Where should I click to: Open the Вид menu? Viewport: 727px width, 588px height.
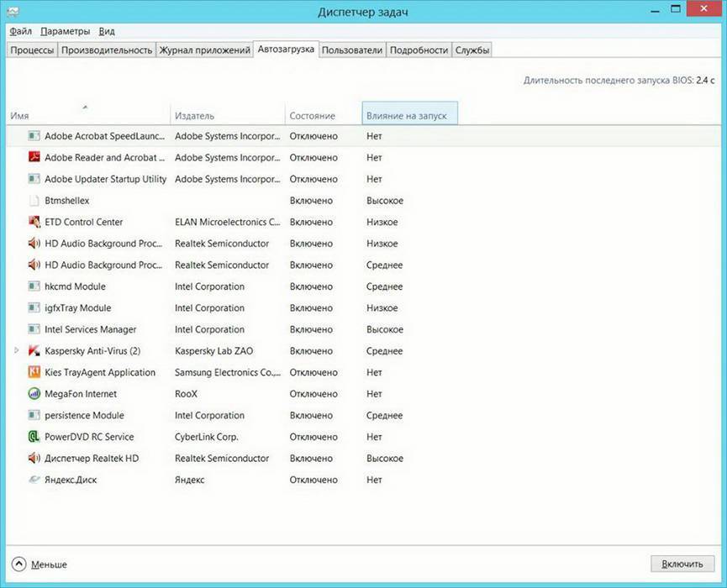click(107, 31)
